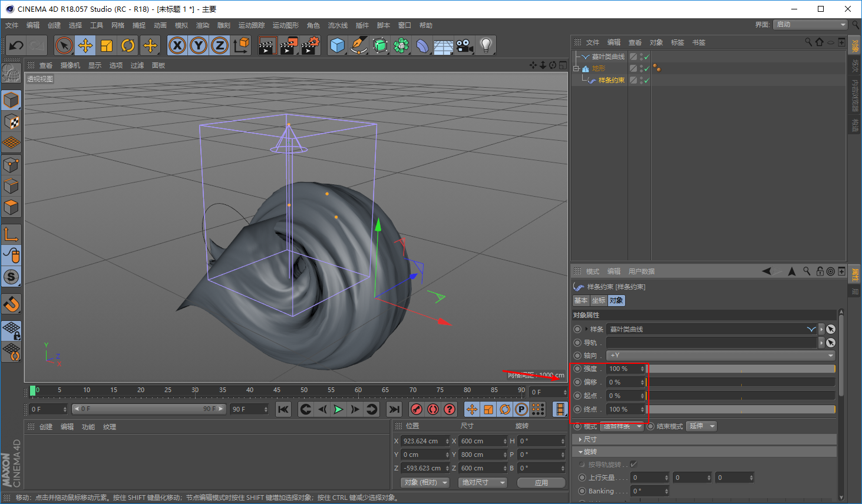Toggle X axis lock

pos(177,45)
